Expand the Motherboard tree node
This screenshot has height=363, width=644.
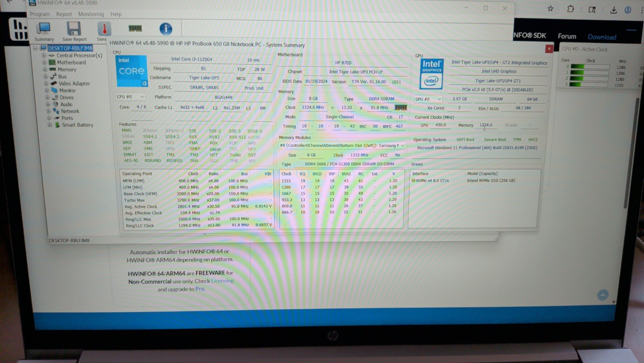click(x=44, y=62)
